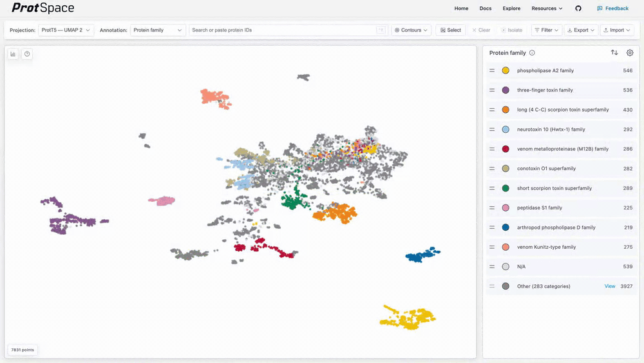
Task: Click the legend sort order arrows
Action: pos(614,53)
